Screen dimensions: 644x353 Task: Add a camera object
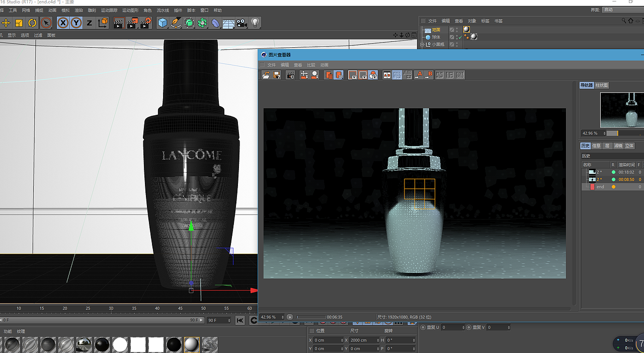point(242,23)
